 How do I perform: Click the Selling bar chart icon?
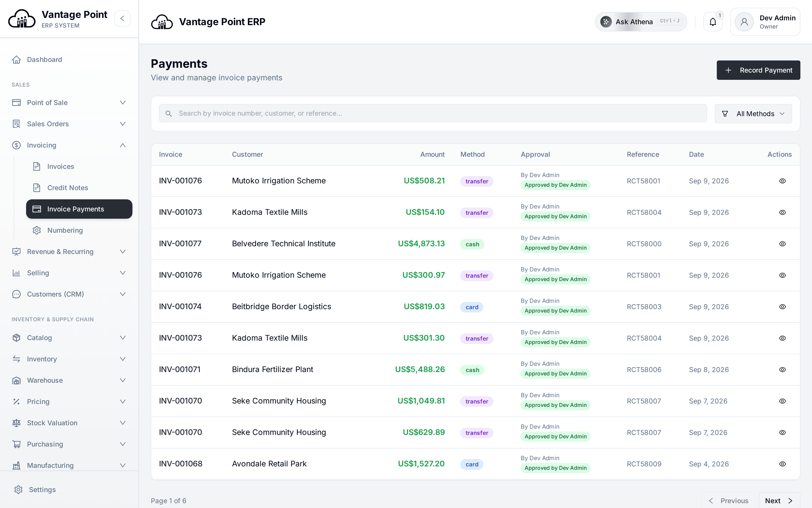tap(16, 273)
